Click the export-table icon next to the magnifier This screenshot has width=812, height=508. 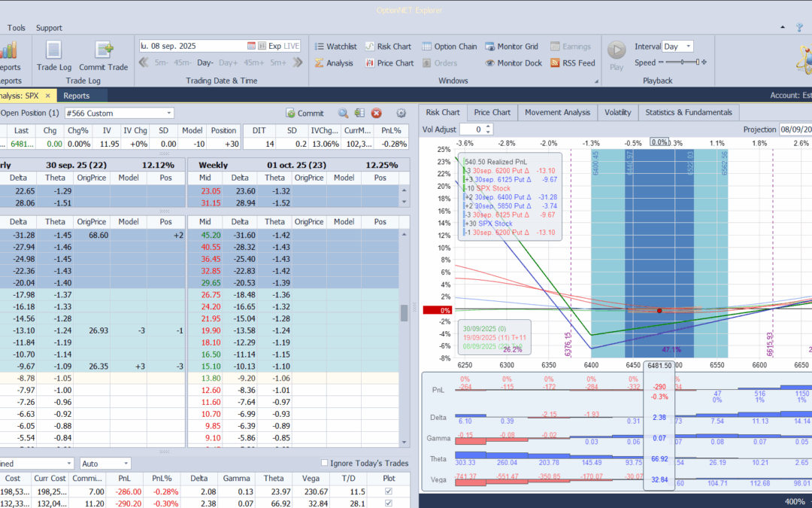[x=359, y=113]
